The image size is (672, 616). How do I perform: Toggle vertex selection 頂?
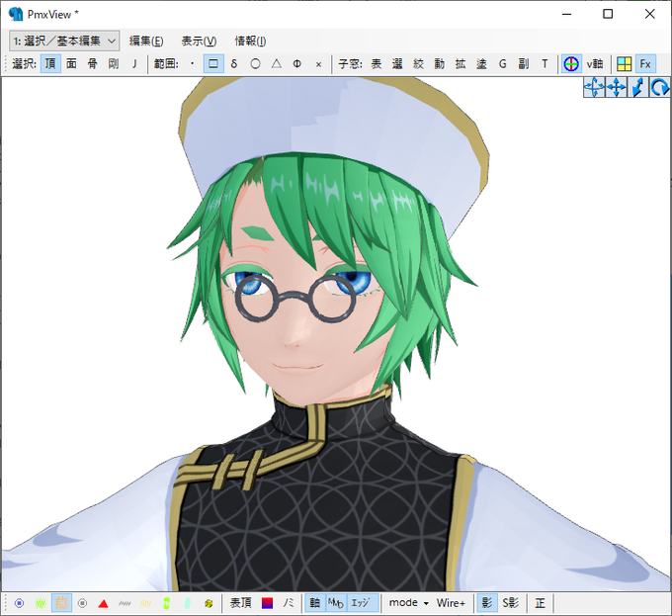click(50, 64)
